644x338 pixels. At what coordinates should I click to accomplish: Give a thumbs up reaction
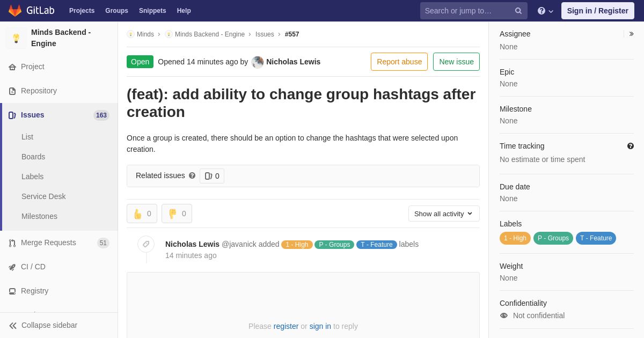tap(142, 214)
